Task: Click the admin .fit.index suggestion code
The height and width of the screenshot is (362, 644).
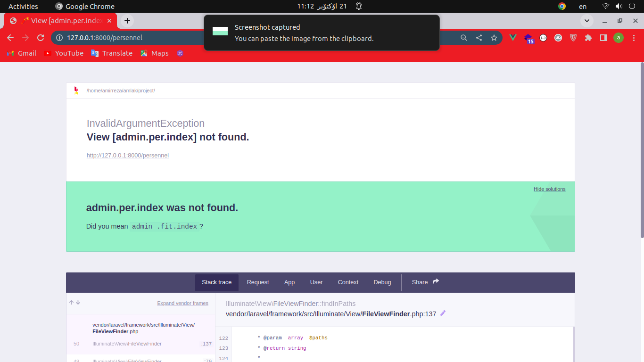Action: pos(165,226)
